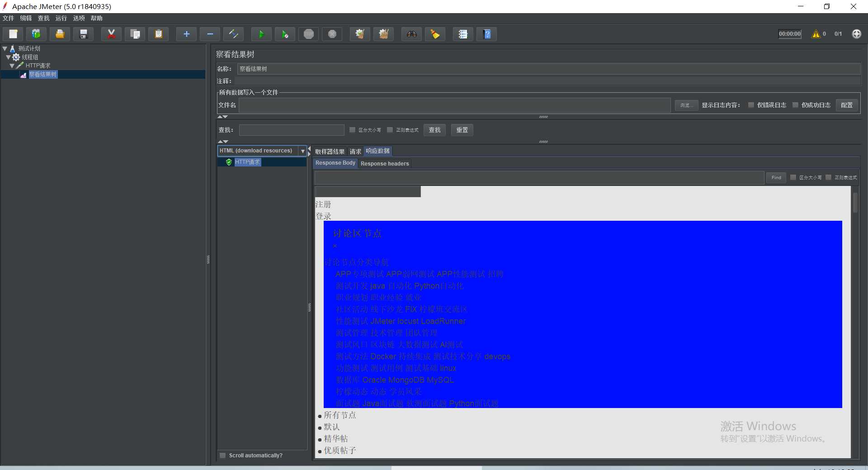Open the 文件 menu
This screenshot has height=470, width=868.
click(x=9, y=18)
